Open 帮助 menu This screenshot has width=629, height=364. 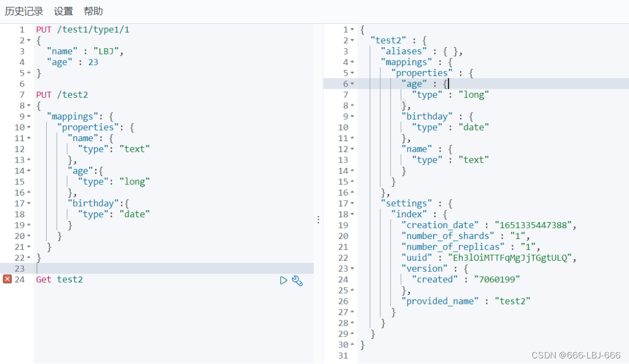pyautogui.click(x=93, y=11)
